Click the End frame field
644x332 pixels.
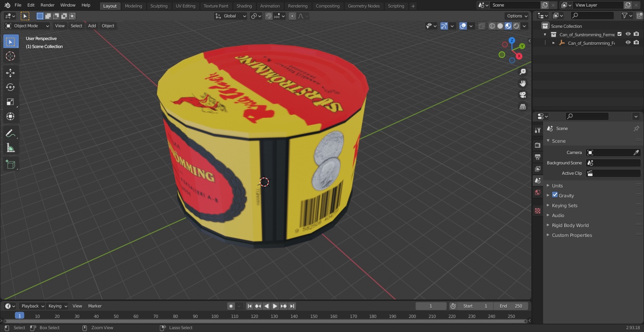point(511,306)
